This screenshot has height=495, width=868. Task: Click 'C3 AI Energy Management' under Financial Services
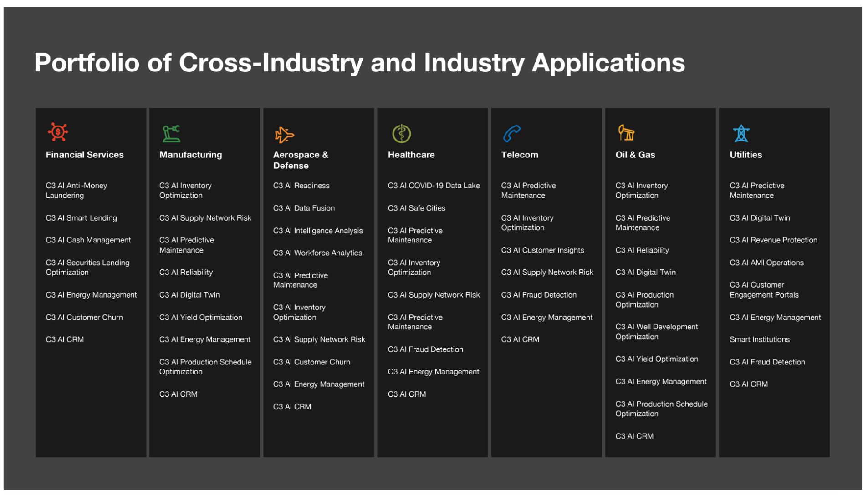click(91, 295)
